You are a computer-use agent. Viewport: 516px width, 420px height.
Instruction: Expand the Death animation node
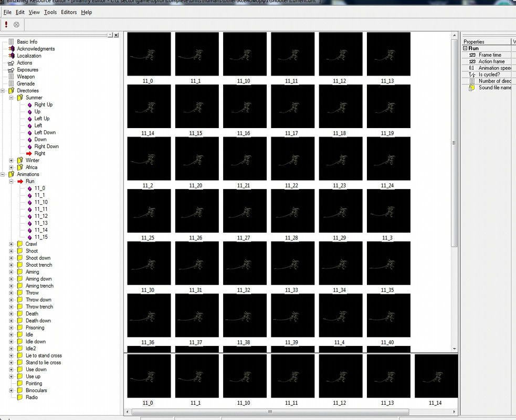click(11, 313)
